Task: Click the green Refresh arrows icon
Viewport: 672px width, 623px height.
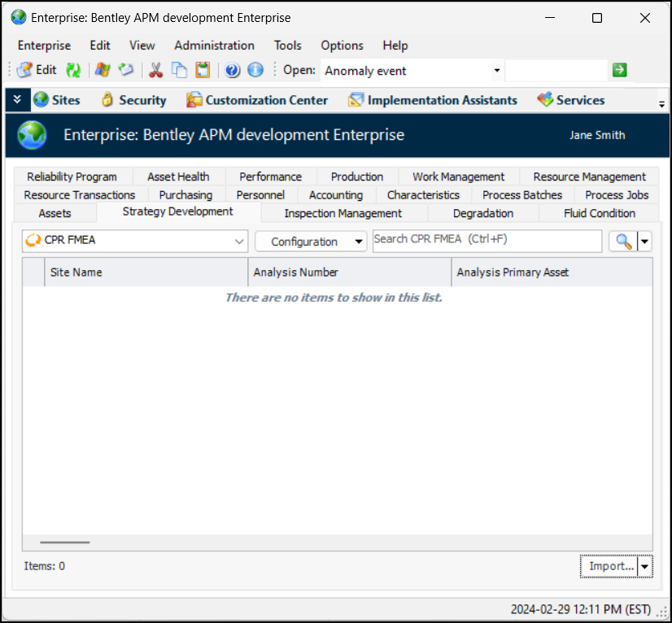Action: tap(73, 70)
